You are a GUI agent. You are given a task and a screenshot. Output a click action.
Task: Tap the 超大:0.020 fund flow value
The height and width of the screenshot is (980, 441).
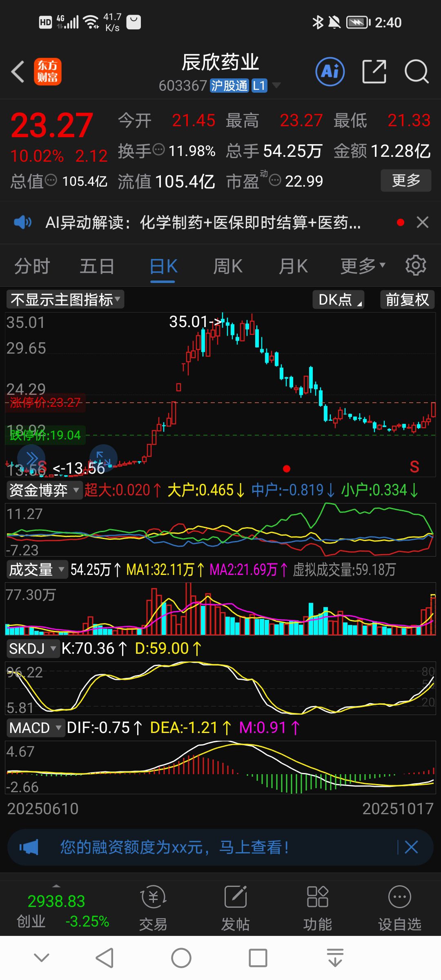coord(123,490)
